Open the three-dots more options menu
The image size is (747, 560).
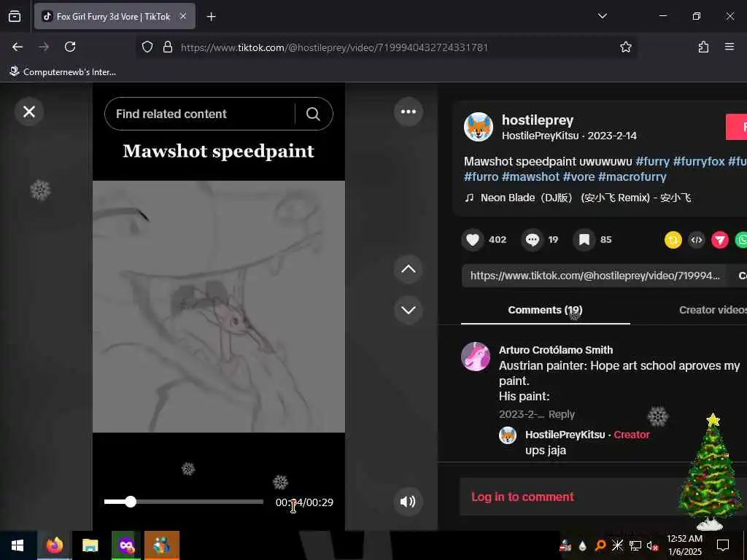[x=409, y=112]
